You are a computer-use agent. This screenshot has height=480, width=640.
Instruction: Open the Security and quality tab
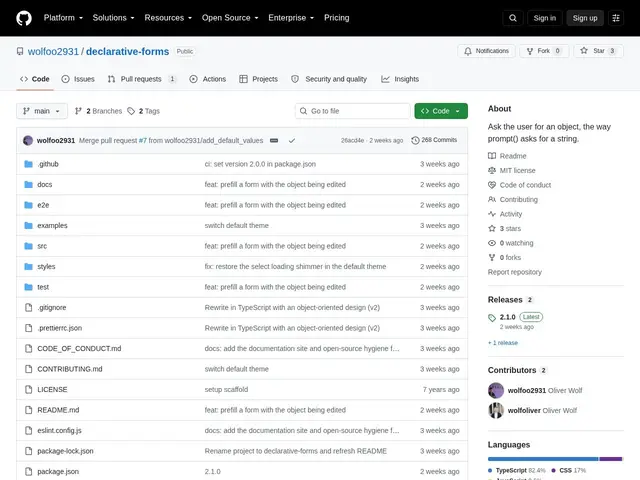pos(329,79)
